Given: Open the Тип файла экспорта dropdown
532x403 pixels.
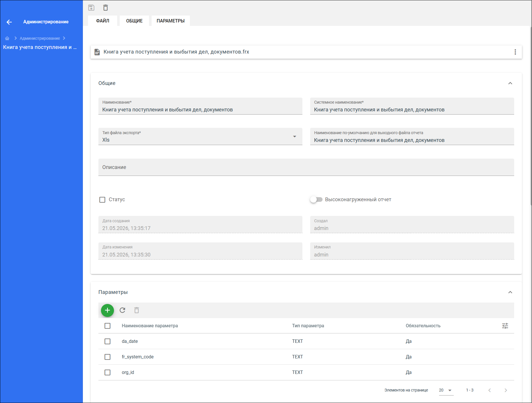Looking at the screenshot, I should coord(200,136).
